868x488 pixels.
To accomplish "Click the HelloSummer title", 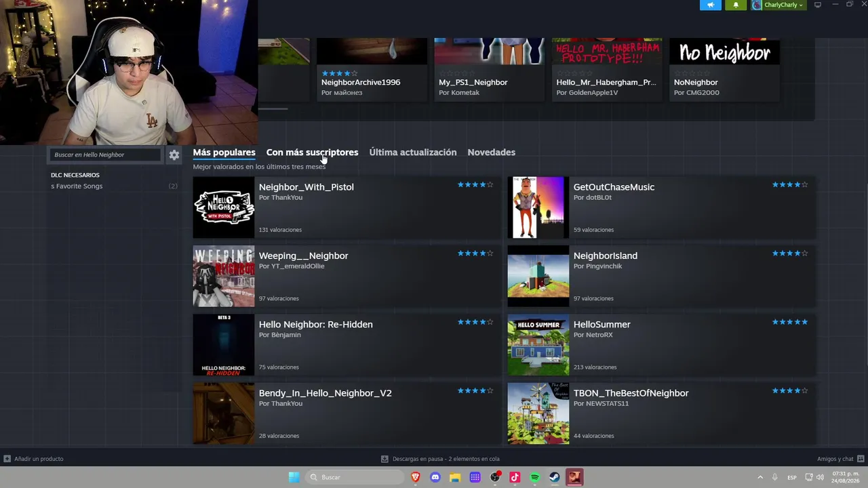I will 602,325.
